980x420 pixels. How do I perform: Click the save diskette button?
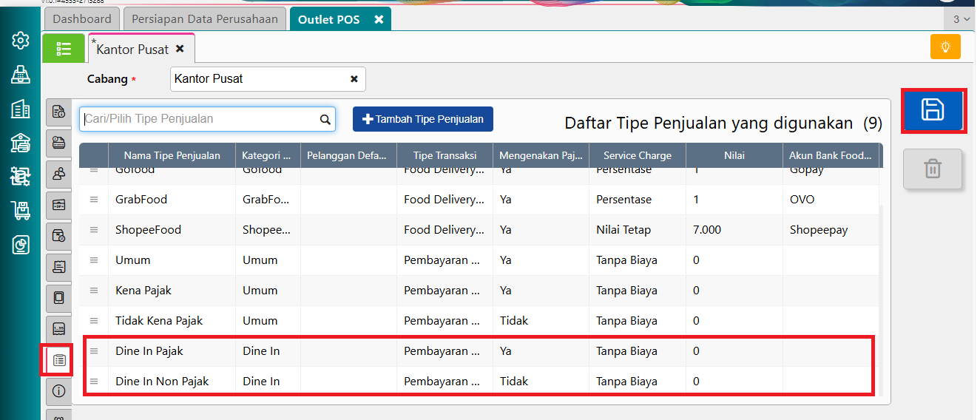click(933, 110)
